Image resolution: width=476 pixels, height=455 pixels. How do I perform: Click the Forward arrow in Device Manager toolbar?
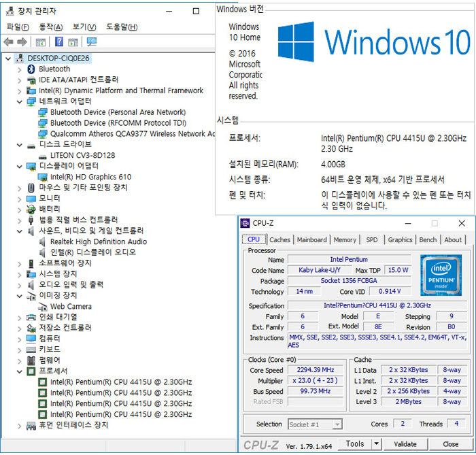click(x=22, y=41)
